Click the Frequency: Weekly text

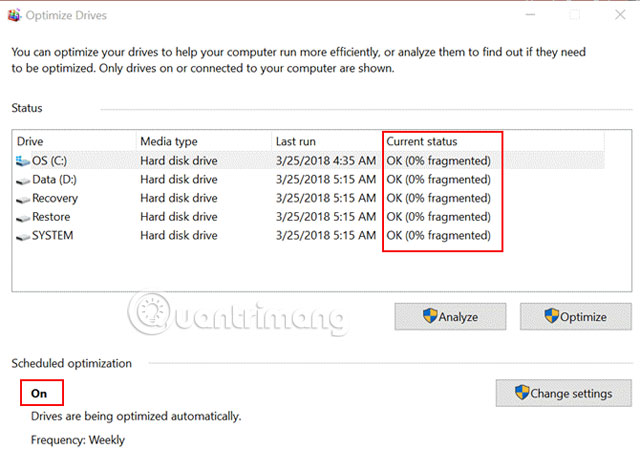[78, 440]
